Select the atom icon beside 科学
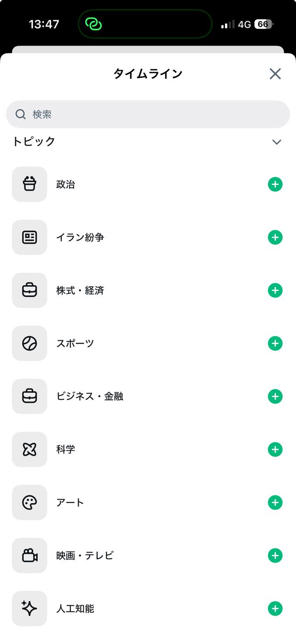The height and width of the screenshot is (644, 296). click(x=29, y=449)
